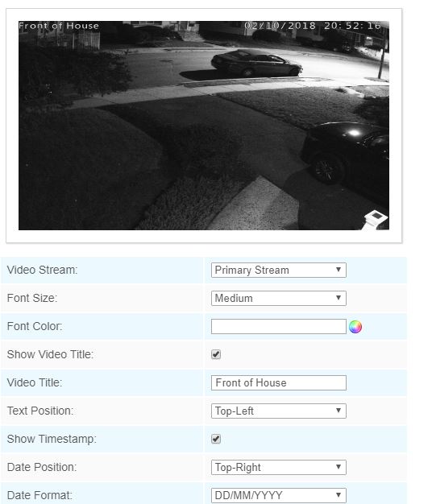Click the Video Title label
Image resolution: width=432 pixels, height=504 pixels.
coord(35,382)
